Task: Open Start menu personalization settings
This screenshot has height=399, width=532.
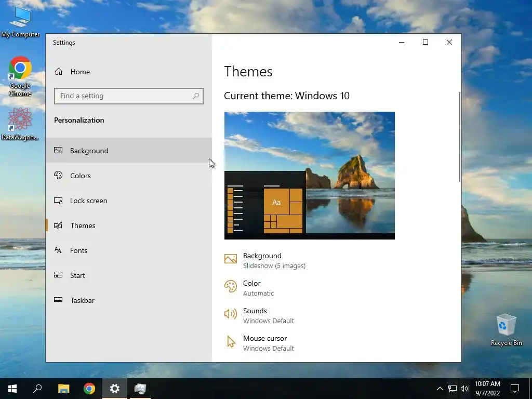Action: pos(129,275)
